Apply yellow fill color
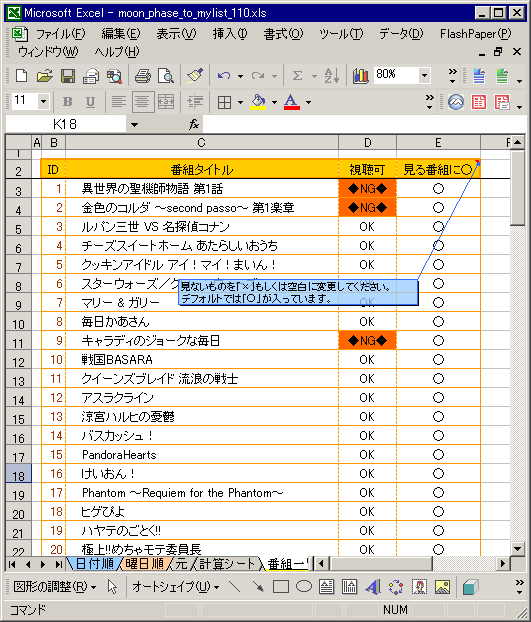 258,102
